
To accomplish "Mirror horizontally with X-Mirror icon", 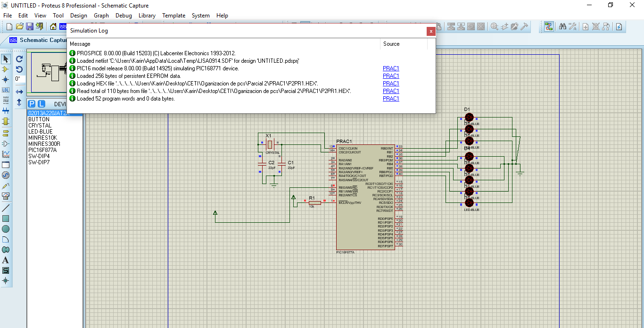I will (19, 92).
